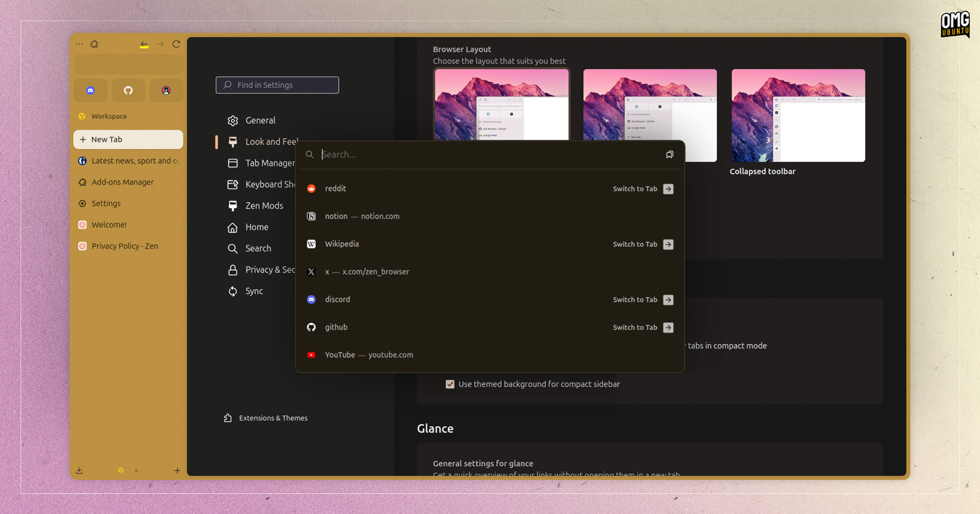Open the General settings category

[x=260, y=121]
